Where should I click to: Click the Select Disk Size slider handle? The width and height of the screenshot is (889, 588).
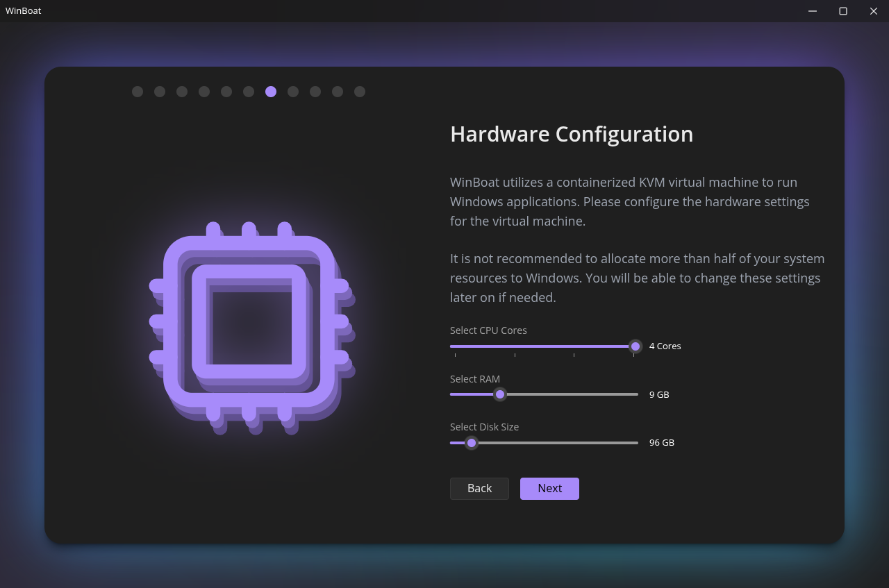click(x=472, y=443)
